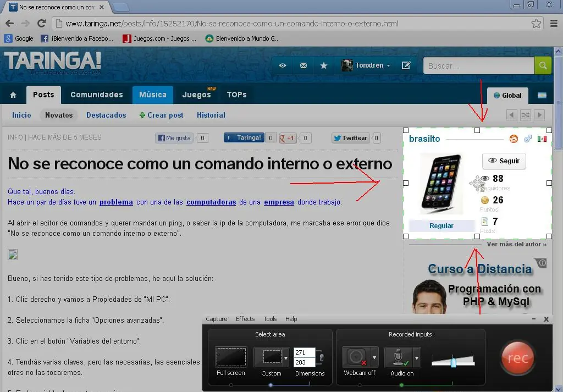
Task: Click the browser back arrow
Action: tap(10, 24)
